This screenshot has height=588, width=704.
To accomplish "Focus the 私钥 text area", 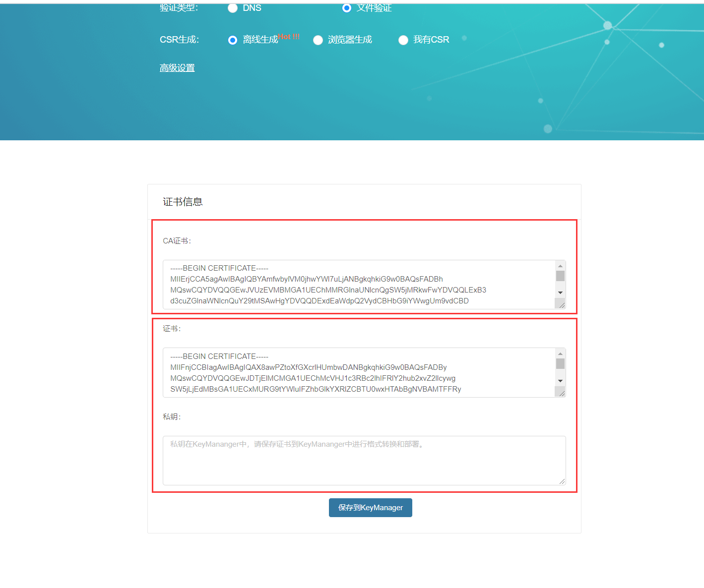I will point(364,461).
